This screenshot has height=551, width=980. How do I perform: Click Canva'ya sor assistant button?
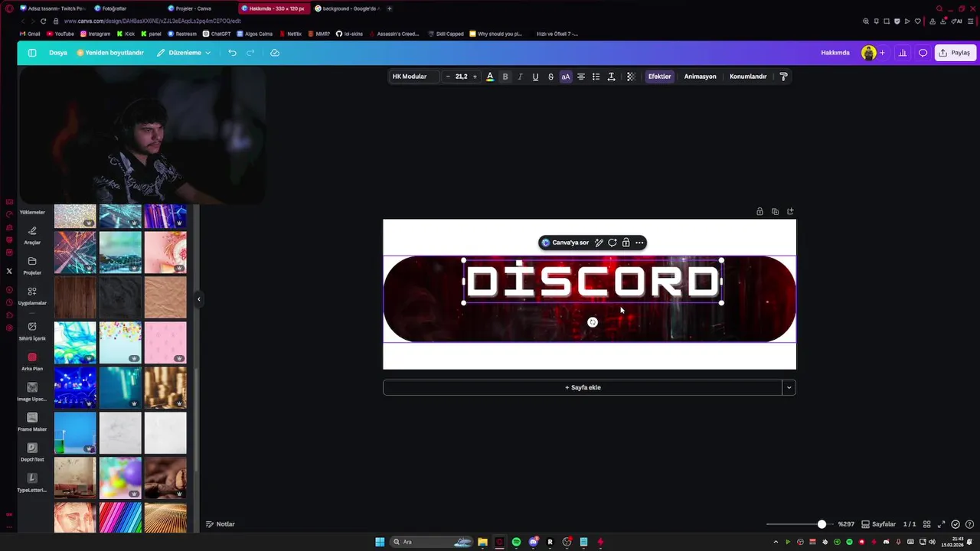[x=566, y=243]
